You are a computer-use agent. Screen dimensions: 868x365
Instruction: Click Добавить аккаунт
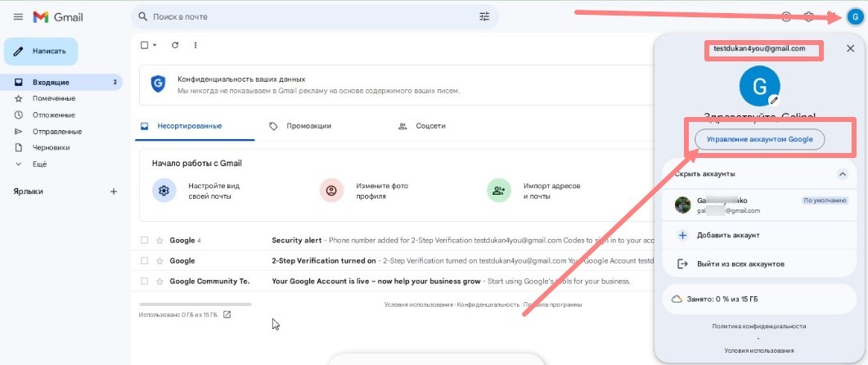(759, 236)
